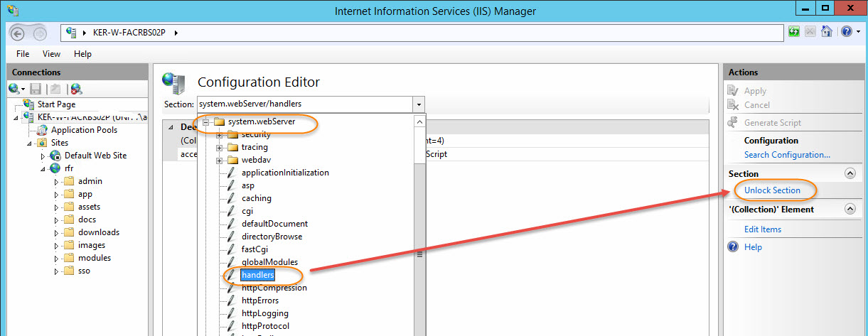Select Start Page in Connections tree
This screenshot has width=868, height=336.
pos(56,104)
